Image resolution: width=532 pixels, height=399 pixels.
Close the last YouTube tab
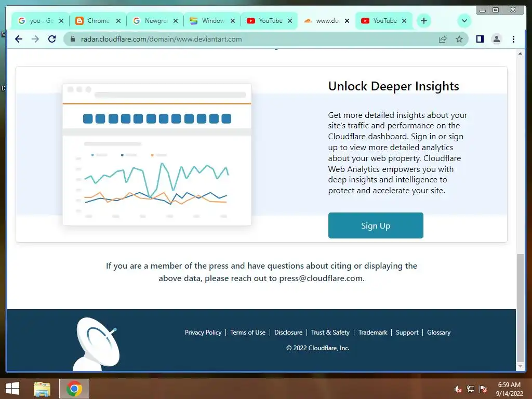(404, 21)
